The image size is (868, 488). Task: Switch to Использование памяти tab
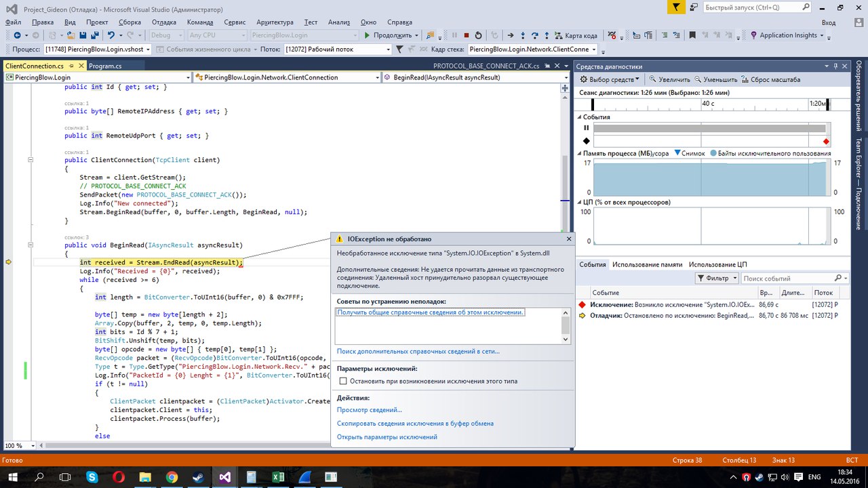[647, 264]
